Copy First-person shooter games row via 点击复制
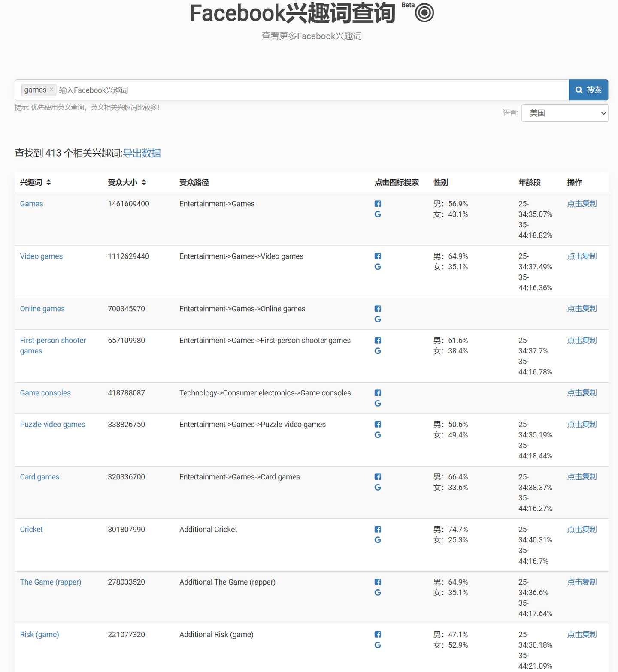Viewport: 618px width, 672px height. tap(582, 341)
